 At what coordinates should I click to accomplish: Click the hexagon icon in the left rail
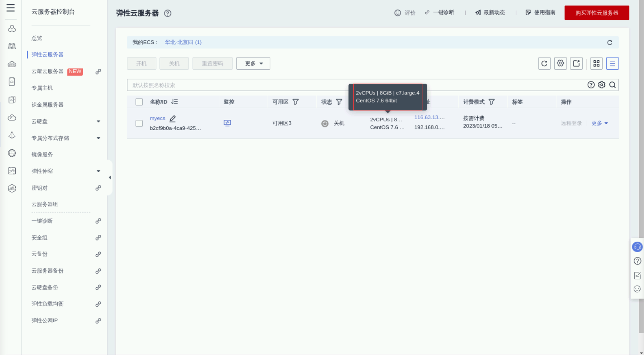(12, 188)
